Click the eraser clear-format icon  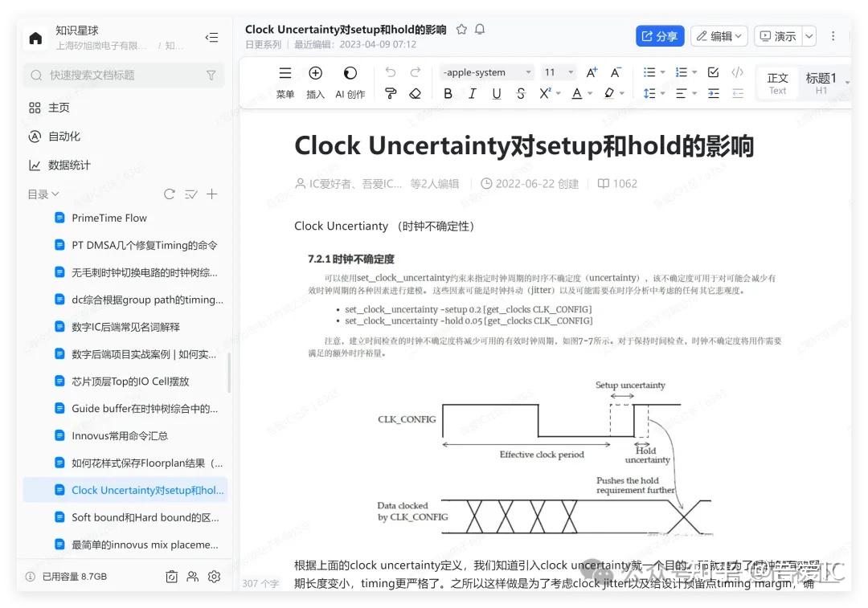click(x=415, y=94)
